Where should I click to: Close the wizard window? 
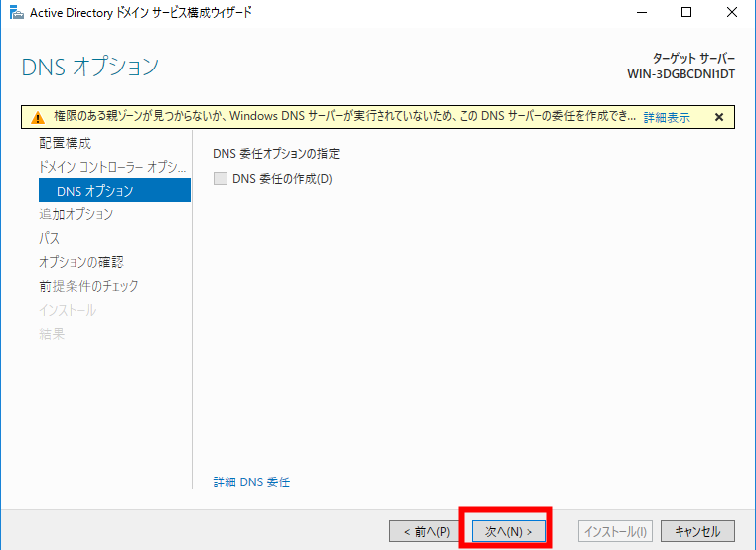732,13
